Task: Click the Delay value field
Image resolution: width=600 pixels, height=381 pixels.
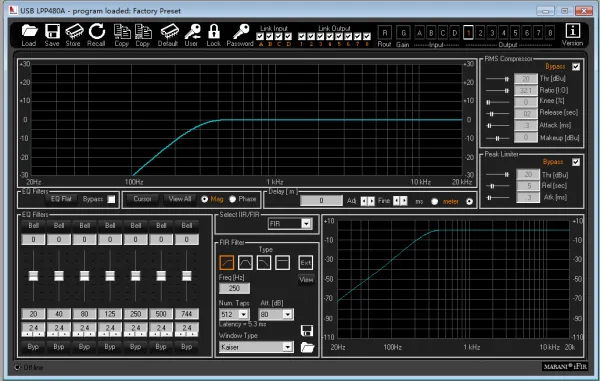Action: pos(321,200)
